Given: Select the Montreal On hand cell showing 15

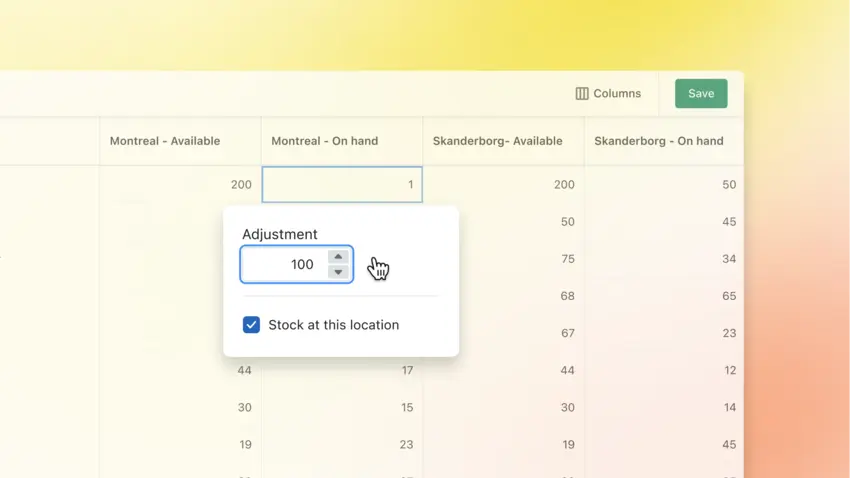Looking at the screenshot, I should [x=342, y=408].
